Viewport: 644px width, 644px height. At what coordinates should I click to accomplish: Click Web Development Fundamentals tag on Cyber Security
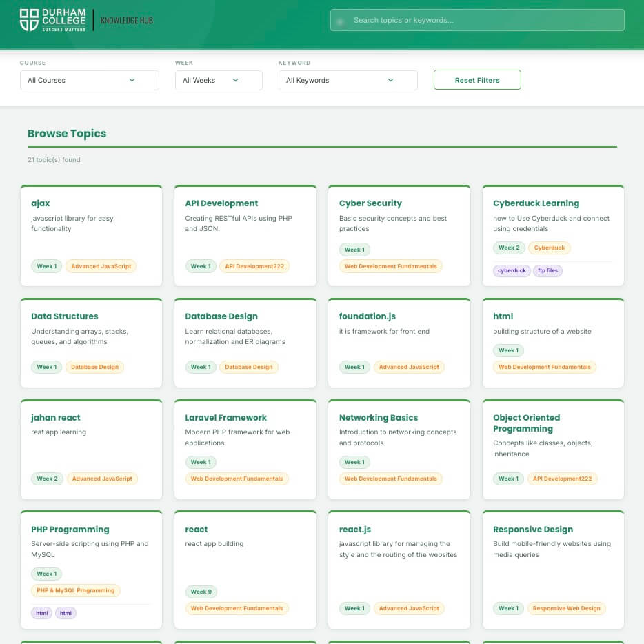pos(390,266)
